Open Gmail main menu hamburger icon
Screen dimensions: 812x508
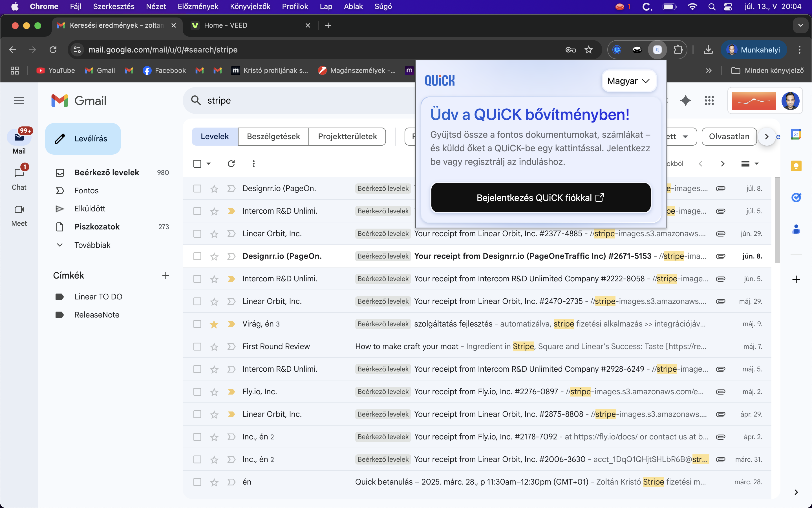coord(19,100)
